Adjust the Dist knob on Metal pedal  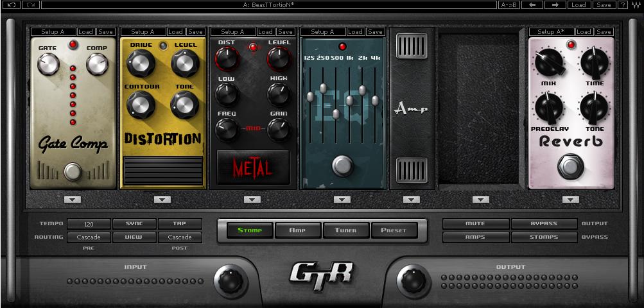(x=227, y=59)
